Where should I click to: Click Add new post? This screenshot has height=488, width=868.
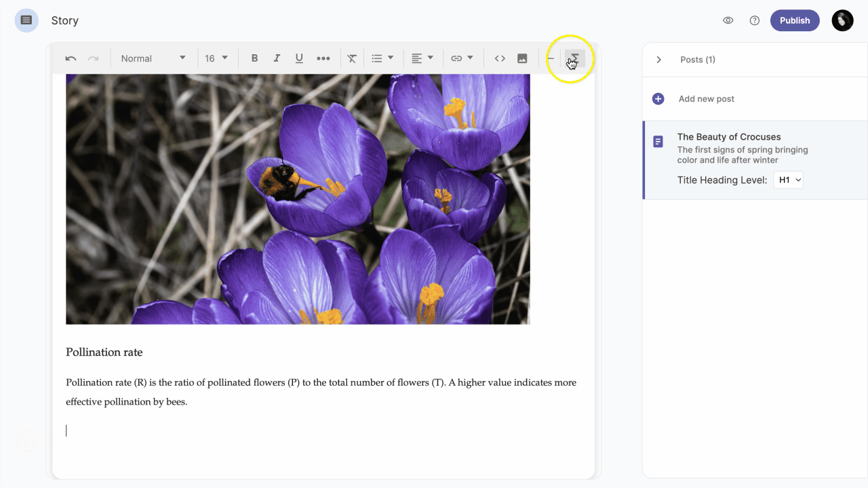pos(706,99)
